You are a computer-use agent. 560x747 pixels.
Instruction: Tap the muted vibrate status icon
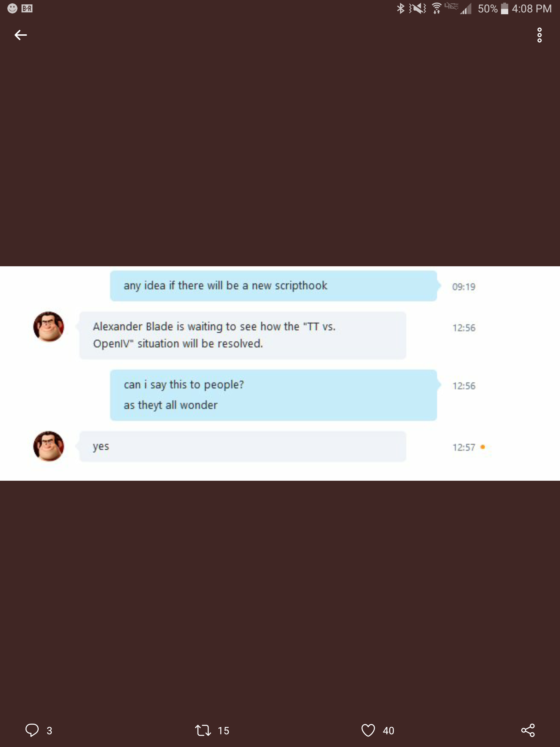(418, 8)
